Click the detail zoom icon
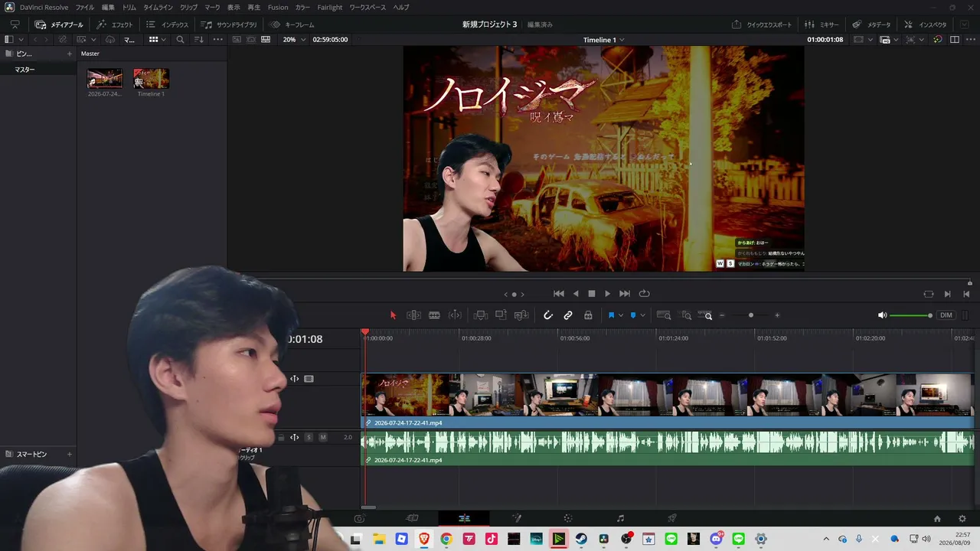This screenshot has width=980, height=551. click(x=687, y=315)
